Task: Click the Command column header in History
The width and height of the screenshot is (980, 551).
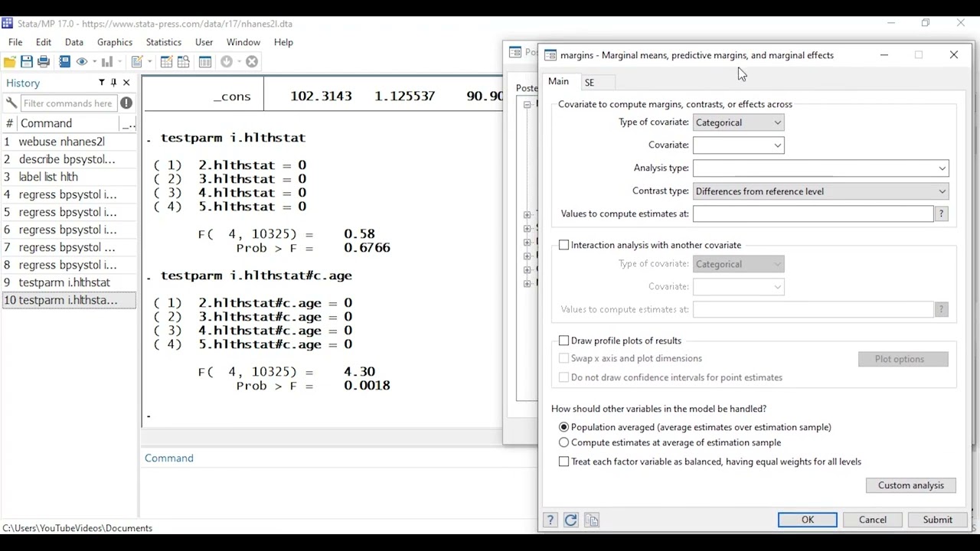Action: click(69, 123)
